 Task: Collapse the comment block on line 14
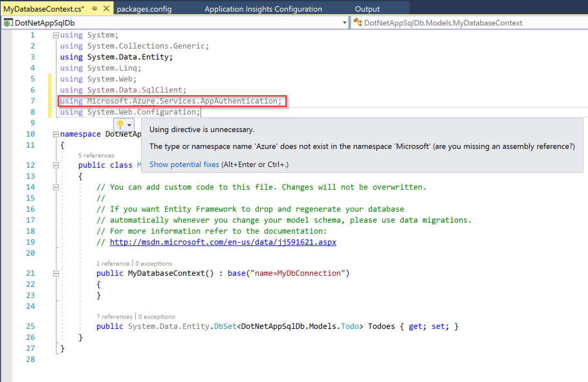coord(56,187)
